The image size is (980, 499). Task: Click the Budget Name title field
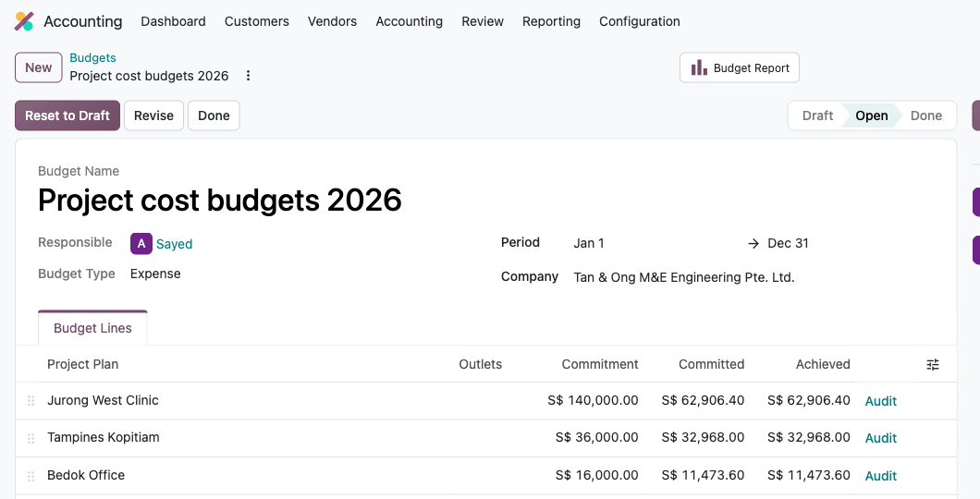(220, 200)
